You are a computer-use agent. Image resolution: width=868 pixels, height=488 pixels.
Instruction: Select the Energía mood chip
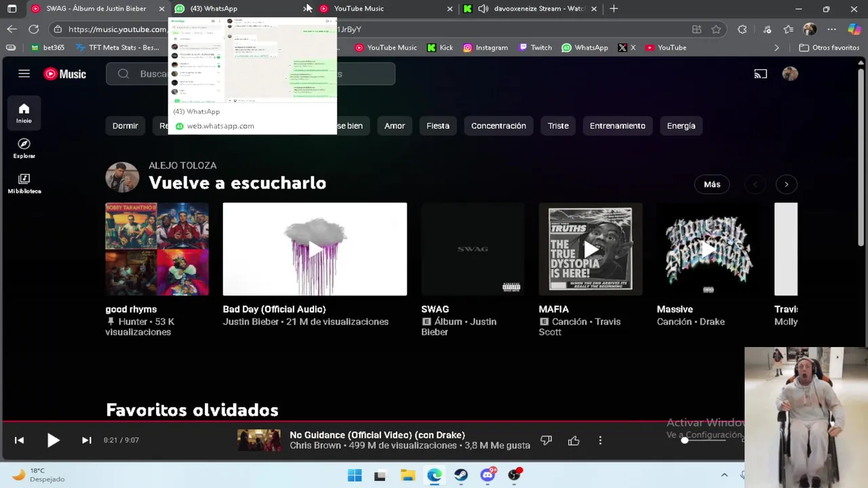click(x=681, y=125)
